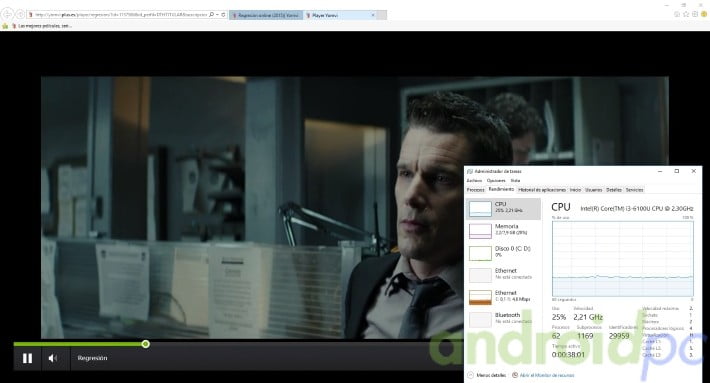Select the Memoria performance item
The width and height of the screenshot is (710, 383).
point(504,231)
